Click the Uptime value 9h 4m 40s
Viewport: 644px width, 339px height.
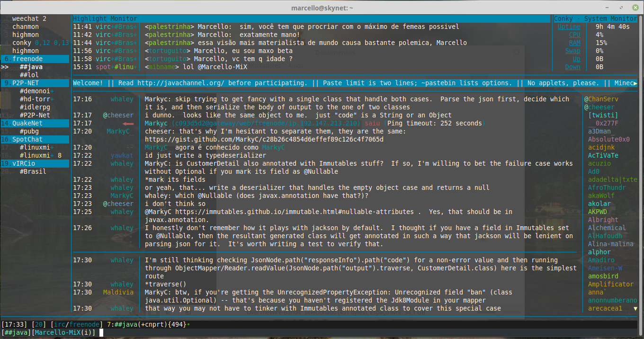pyautogui.click(x=613, y=27)
